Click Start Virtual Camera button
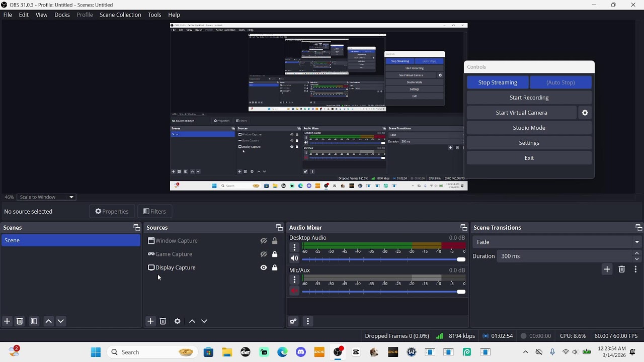 522,113
